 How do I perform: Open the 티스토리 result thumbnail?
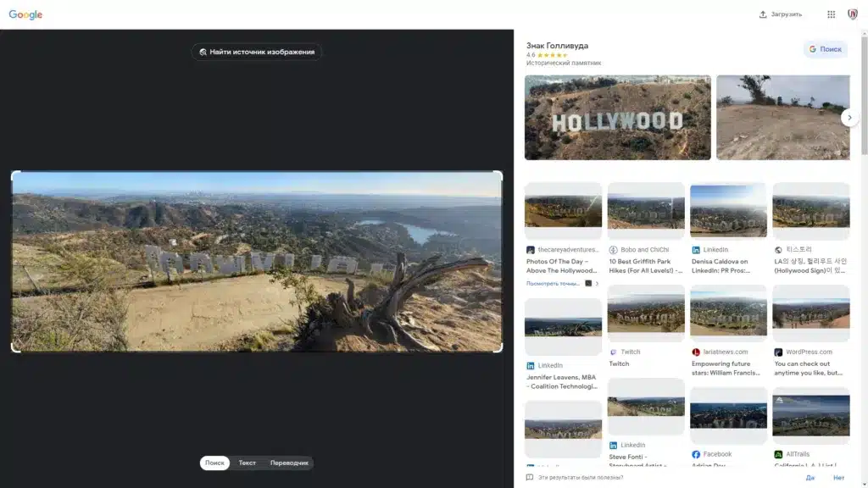tap(811, 211)
